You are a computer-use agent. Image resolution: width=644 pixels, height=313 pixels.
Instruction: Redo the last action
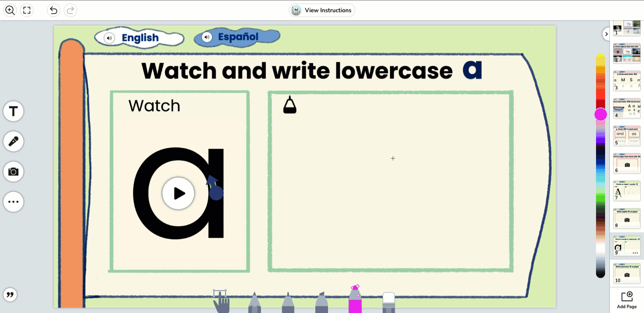pos(70,10)
